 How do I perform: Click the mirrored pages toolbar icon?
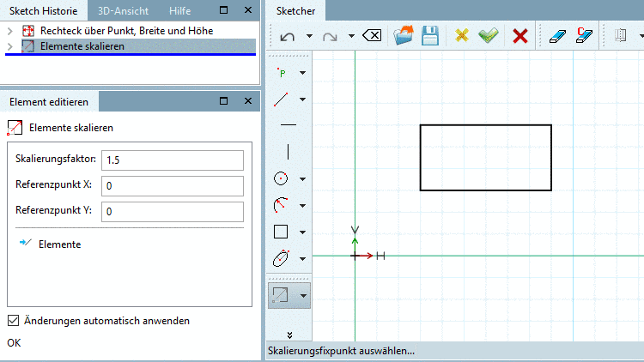click(621, 35)
